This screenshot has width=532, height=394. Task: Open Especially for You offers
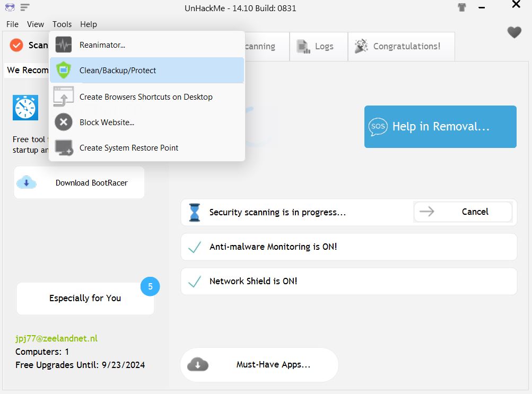tap(85, 298)
